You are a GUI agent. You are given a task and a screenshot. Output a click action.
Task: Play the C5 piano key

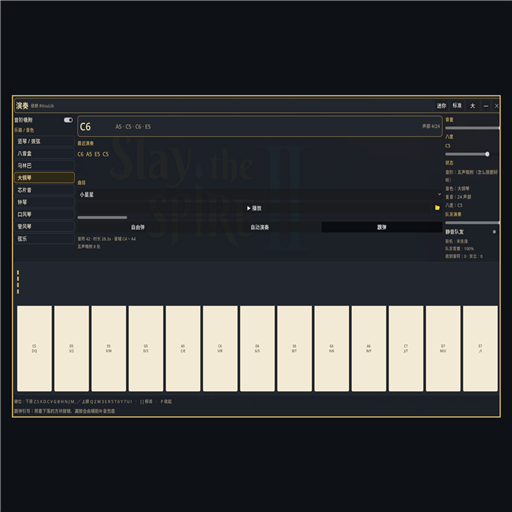34,348
